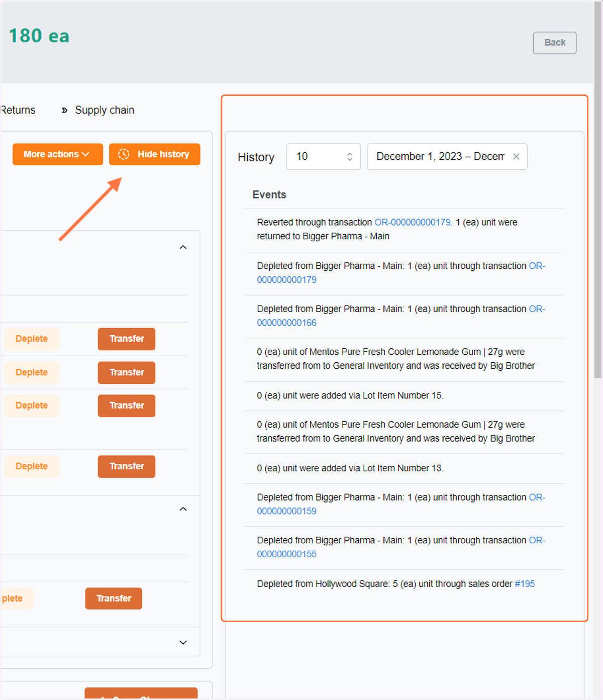
Task: Click the stepper arrows in history count
Action: (350, 157)
